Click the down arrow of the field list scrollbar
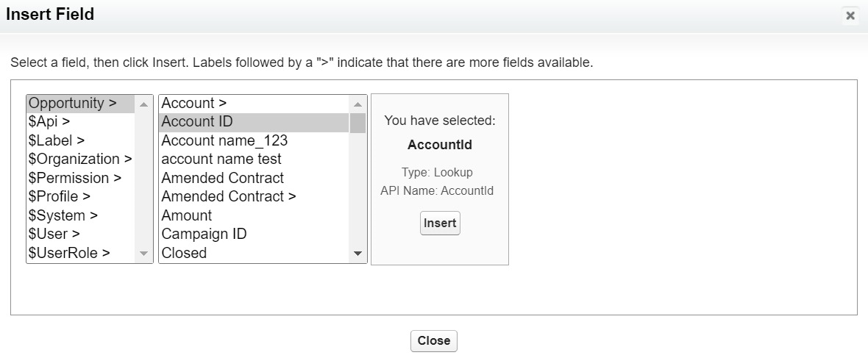This screenshot has height=358, width=868. (357, 254)
